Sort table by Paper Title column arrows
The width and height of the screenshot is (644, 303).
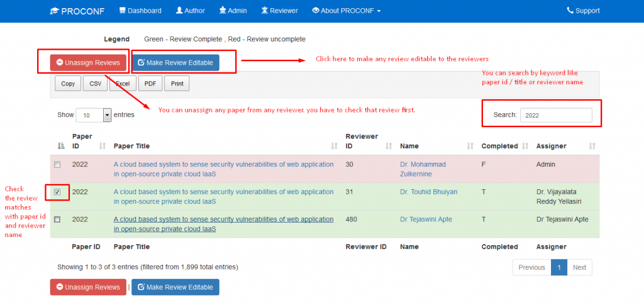click(x=335, y=146)
